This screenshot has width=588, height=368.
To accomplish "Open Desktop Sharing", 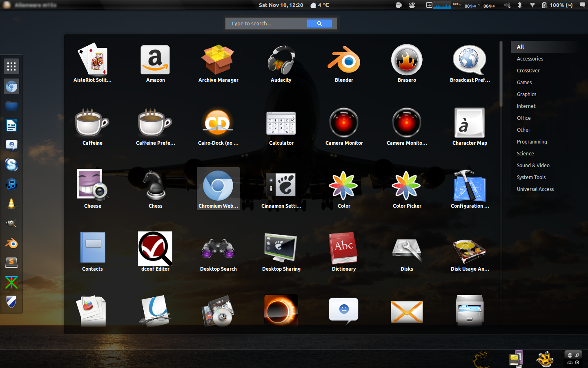I will (281, 252).
